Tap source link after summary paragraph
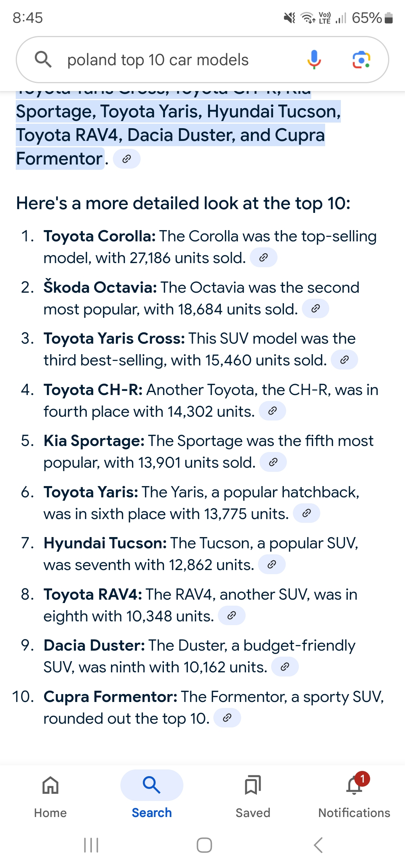 tap(126, 159)
